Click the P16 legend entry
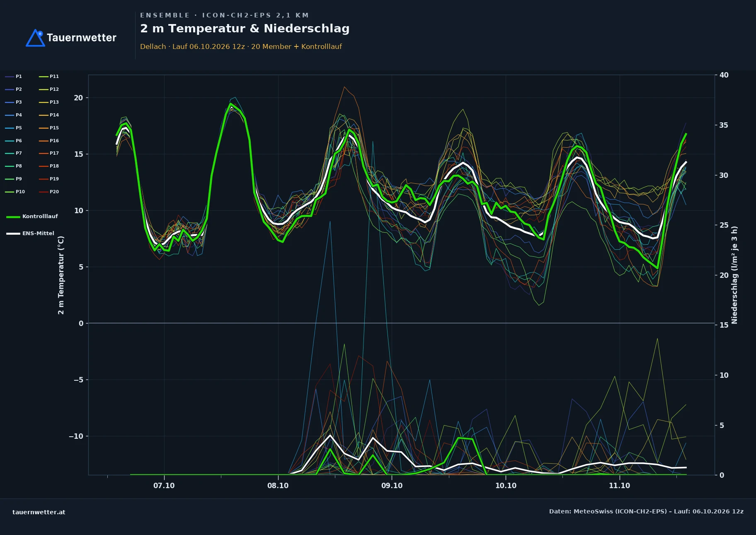 tap(49, 141)
